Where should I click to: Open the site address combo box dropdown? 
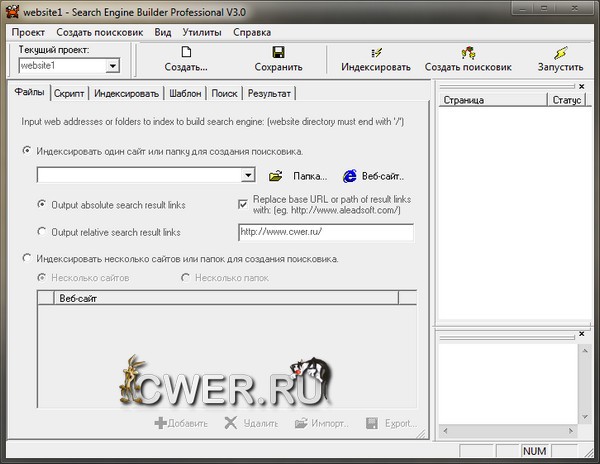click(x=248, y=175)
